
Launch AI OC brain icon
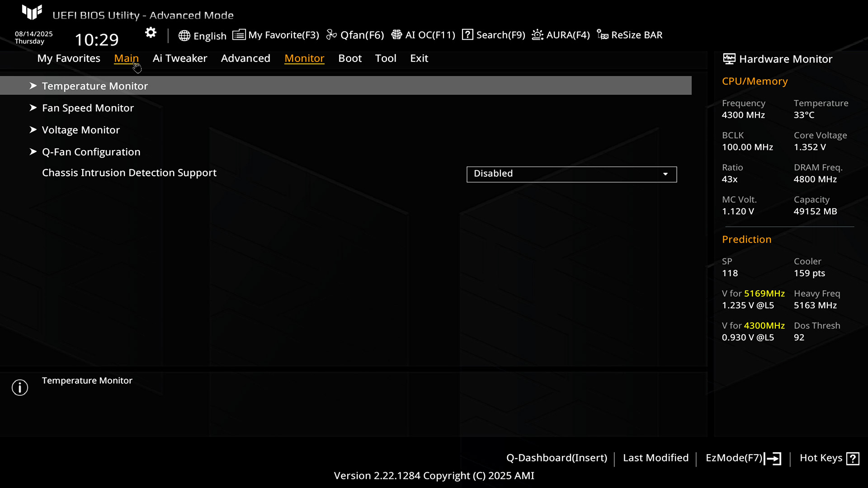pyautogui.click(x=396, y=35)
